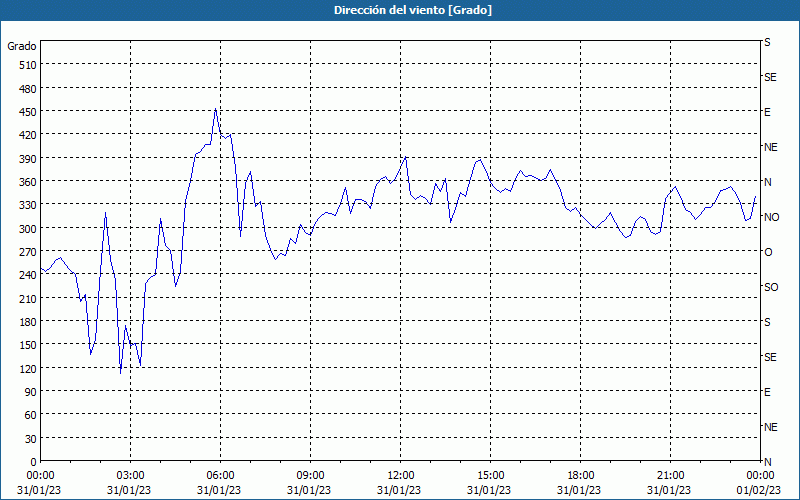Click the 00:00 label above 31/01/23
This screenshot has width=800, height=500.
40,476
